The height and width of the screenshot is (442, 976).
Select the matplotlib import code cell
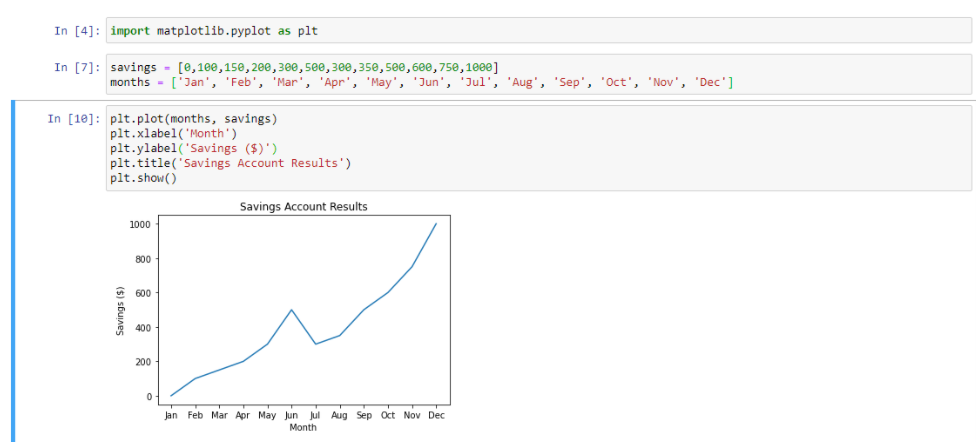538,31
